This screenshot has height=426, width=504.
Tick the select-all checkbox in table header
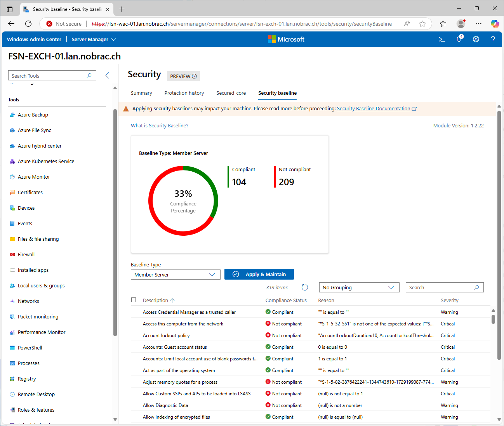[134, 300]
